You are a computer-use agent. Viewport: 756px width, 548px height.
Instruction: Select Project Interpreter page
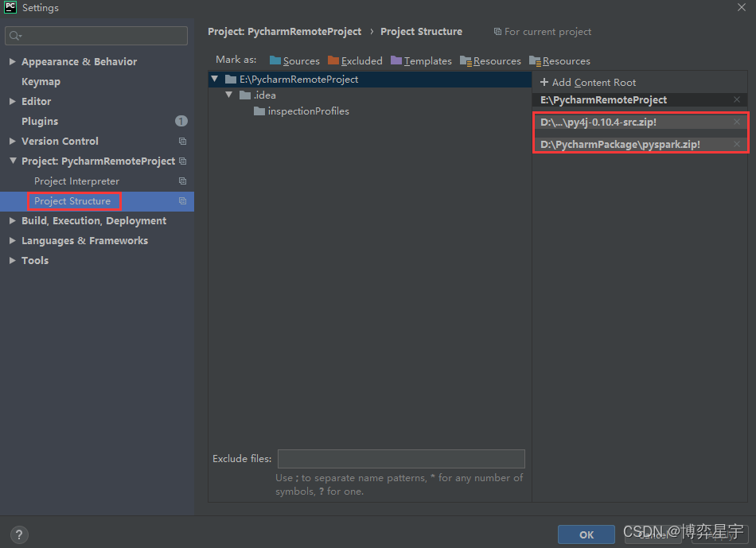(76, 181)
